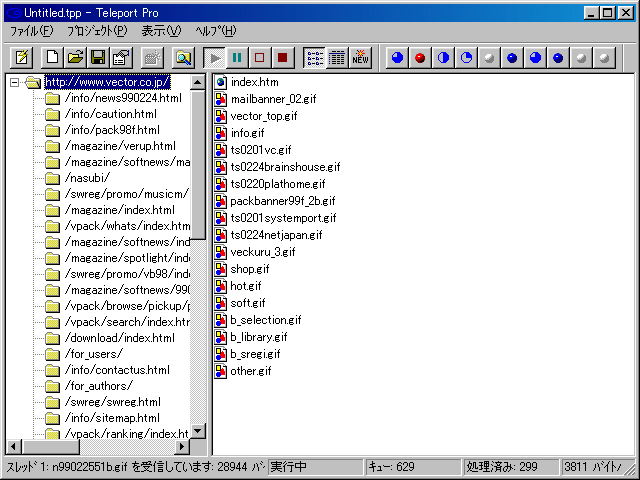Viewport: 640px width, 480px height.
Task: Open the 表示(V) menu
Action: (161, 31)
